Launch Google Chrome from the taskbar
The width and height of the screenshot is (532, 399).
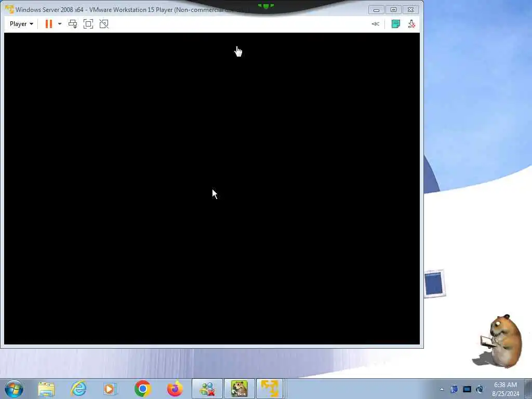(x=142, y=389)
